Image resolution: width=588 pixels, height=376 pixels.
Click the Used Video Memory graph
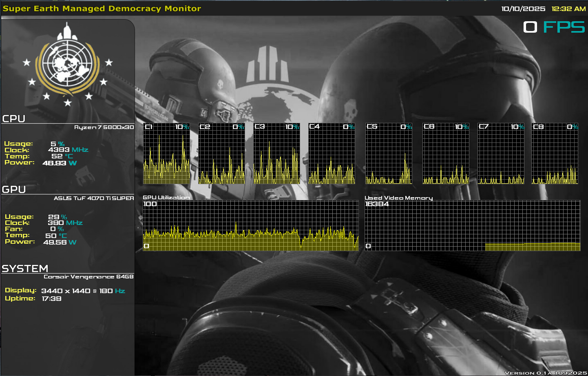tap(472, 225)
